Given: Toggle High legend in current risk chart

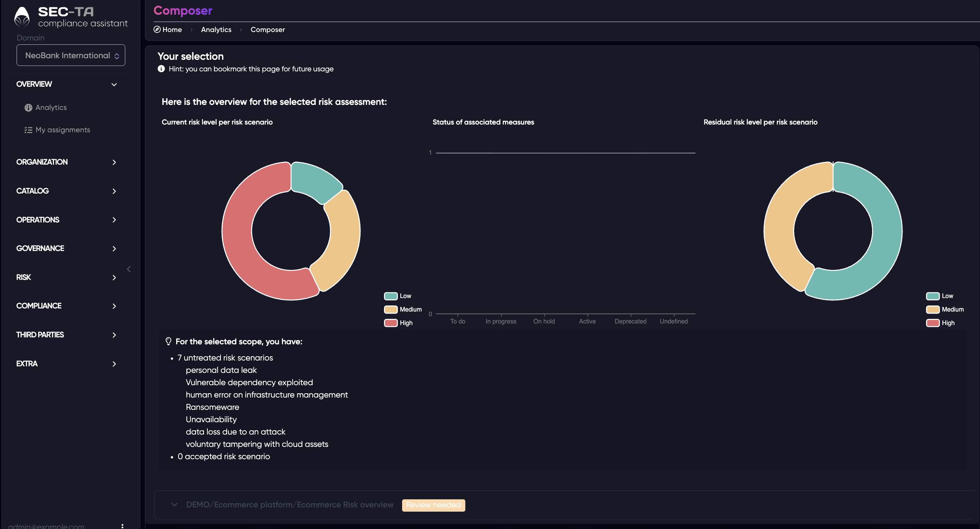Looking at the screenshot, I should 398,323.
